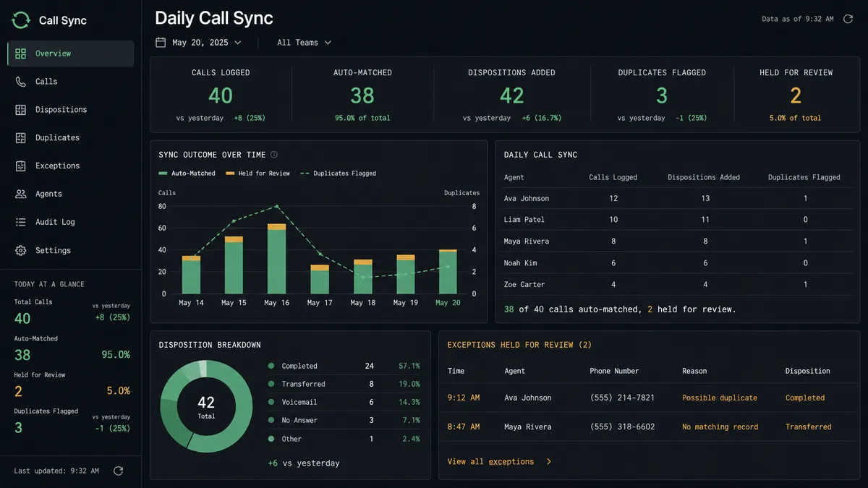
Task: Click the Calls Logged column header
Action: [613, 177]
